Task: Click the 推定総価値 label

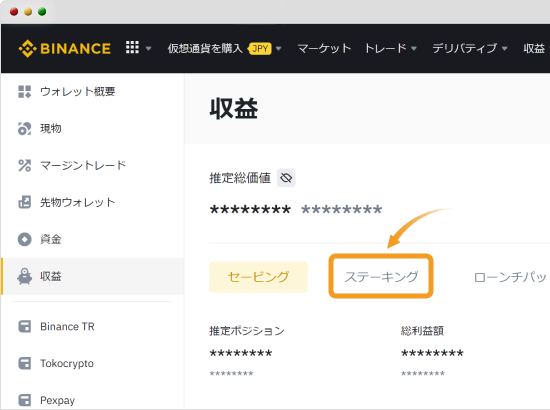Action: (240, 178)
